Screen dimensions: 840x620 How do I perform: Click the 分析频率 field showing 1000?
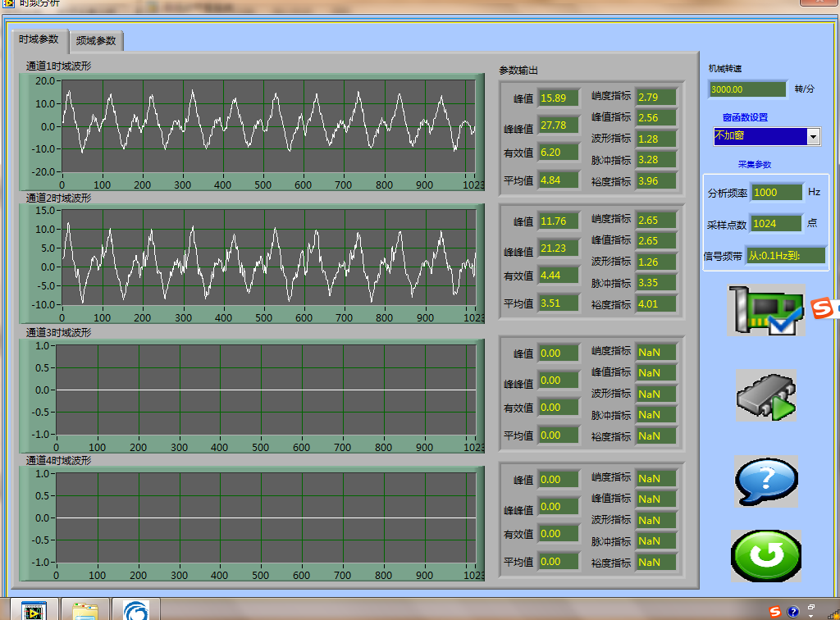(776, 192)
